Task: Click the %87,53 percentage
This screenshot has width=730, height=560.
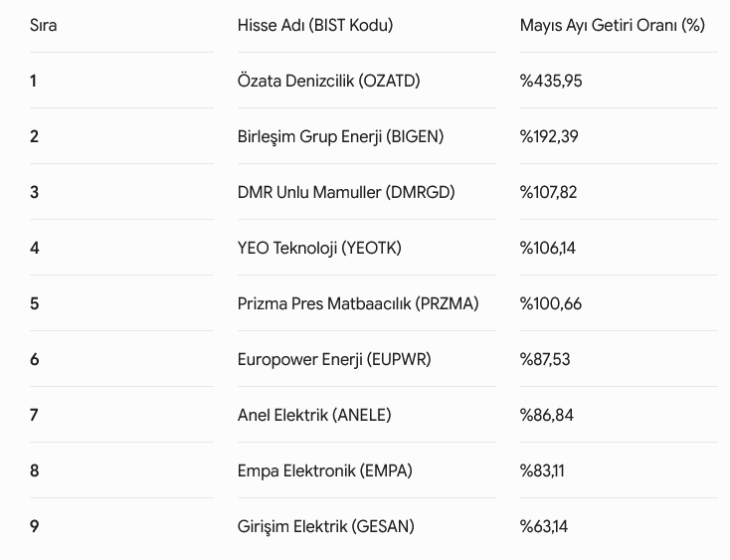Action: 545,359
